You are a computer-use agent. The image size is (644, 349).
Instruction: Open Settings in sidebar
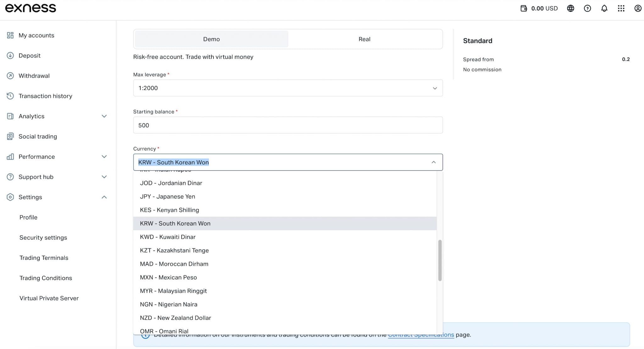coord(30,197)
